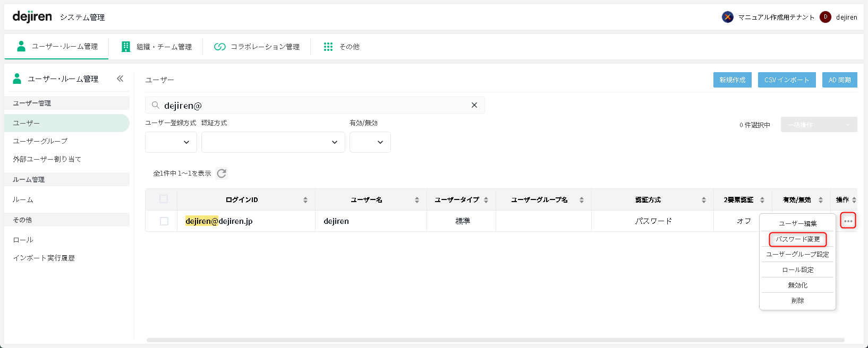Click the tenant logo icon in header
The height and width of the screenshot is (348, 868).
[728, 17]
